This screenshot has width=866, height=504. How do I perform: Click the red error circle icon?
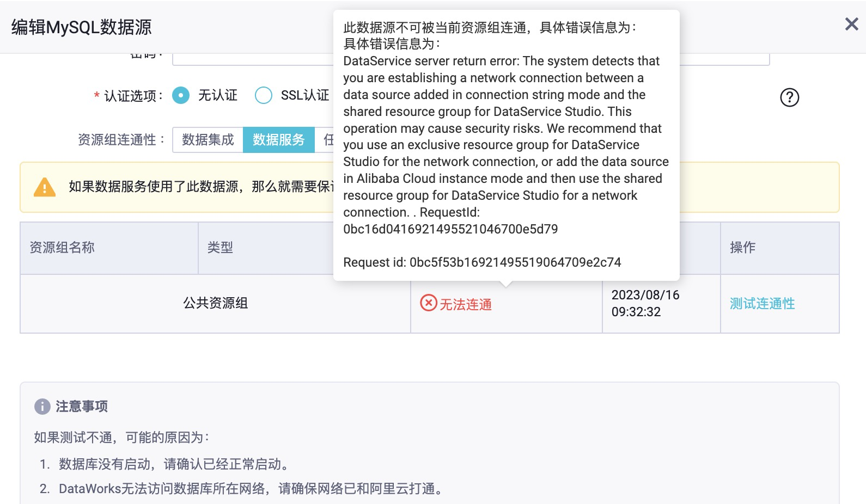coord(429,303)
